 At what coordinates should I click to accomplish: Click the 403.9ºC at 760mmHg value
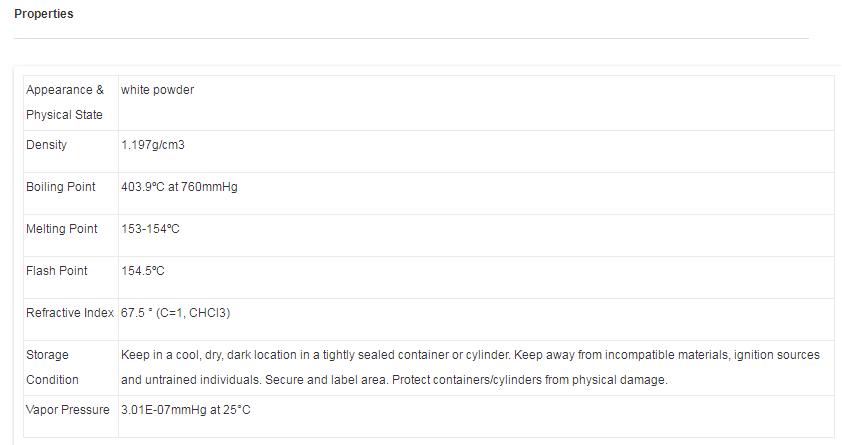[x=179, y=187]
